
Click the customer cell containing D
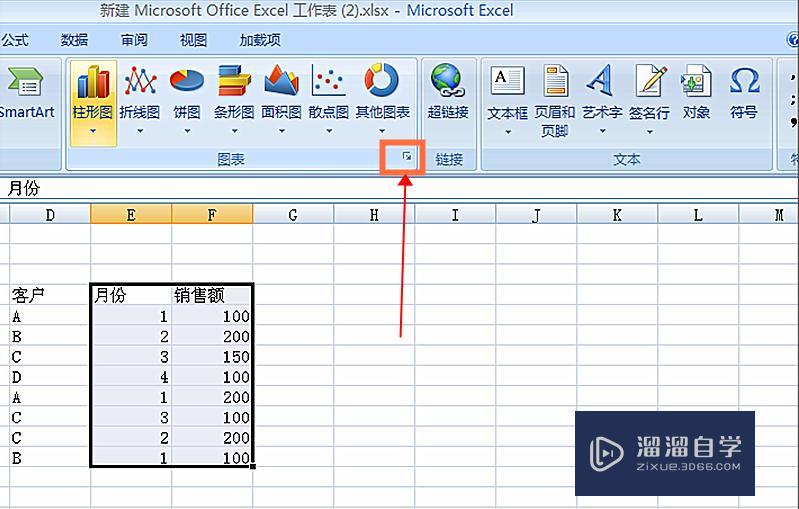(50, 377)
